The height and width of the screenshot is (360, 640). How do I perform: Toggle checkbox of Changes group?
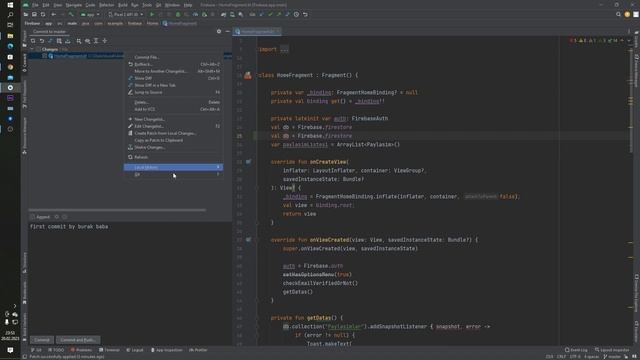pos(38,49)
